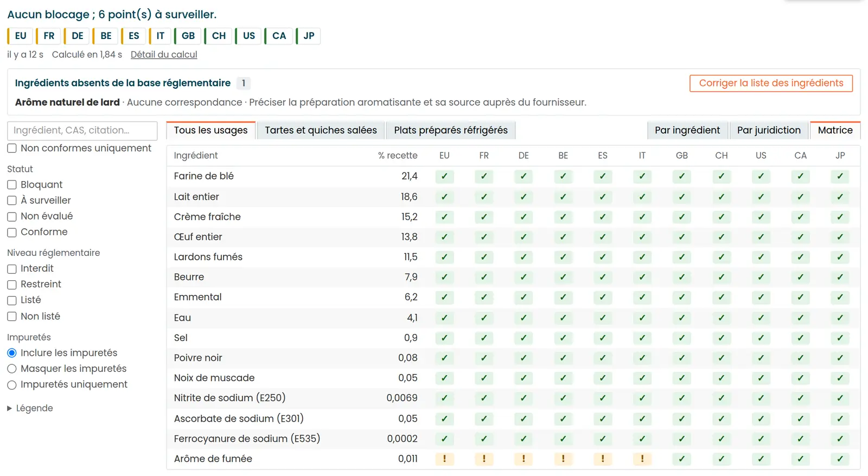Click the IT checkmark for Poivre noir
Viewport: 868px width, 476px height.
[x=642, y=358]
